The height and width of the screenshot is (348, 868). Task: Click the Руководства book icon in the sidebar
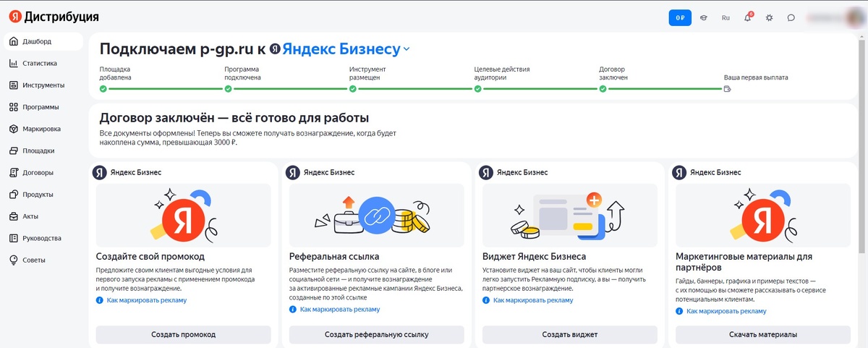coord(13,238)
